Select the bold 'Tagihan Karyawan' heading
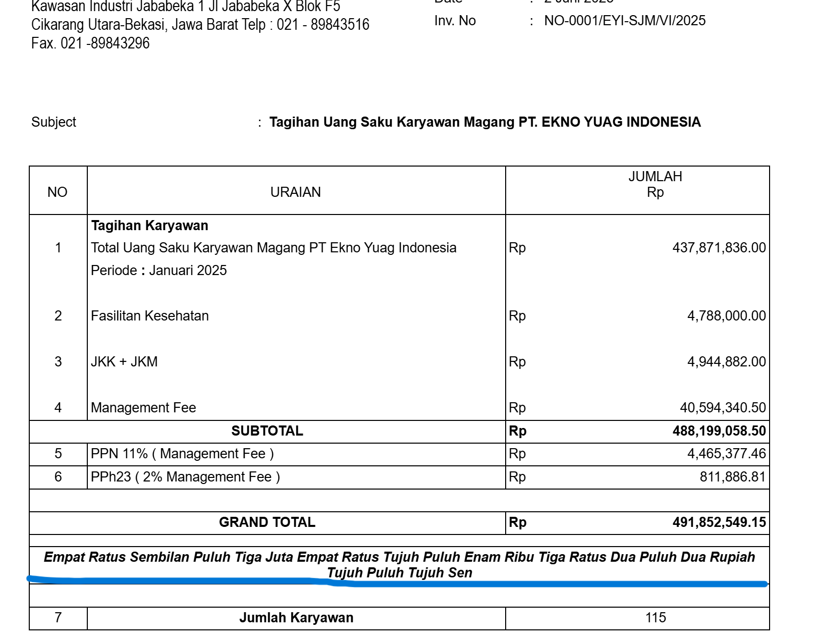This screenshot has width=814, height=644. (150, 226)
